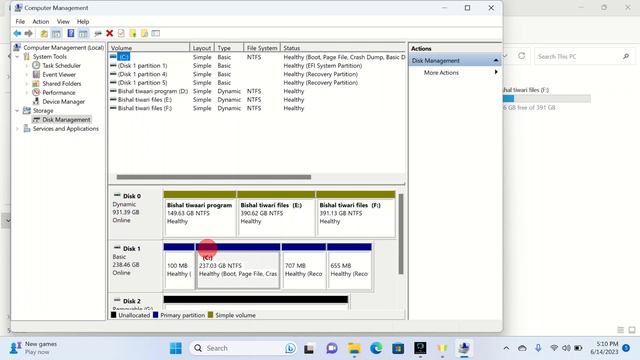The height and width of the screenshot is (360, 640).
Task: Open Microsoft Store from the taskbar
Action: coord(398,348)
